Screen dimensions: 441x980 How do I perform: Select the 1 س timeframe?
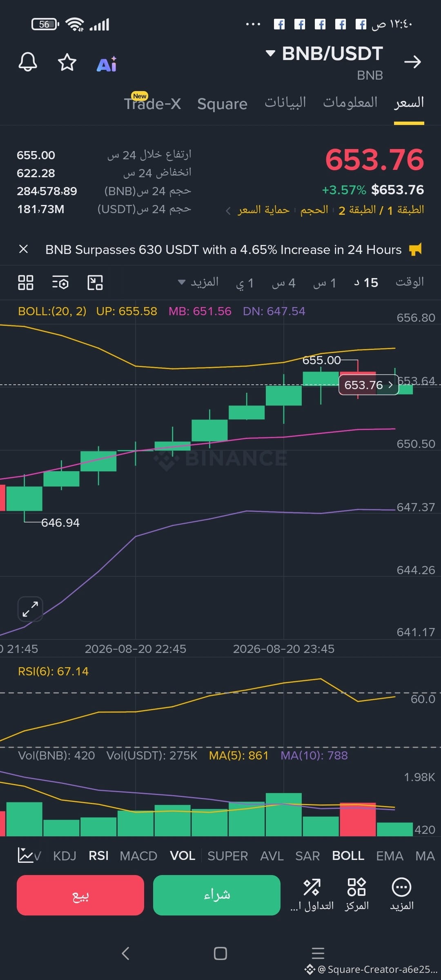(x=325, y=283)
